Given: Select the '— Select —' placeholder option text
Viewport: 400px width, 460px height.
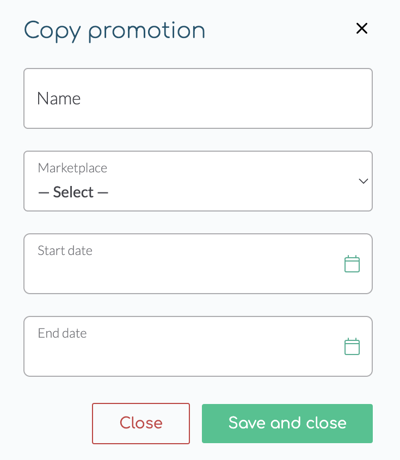Looking at the screenshot, I should (73, 192).
